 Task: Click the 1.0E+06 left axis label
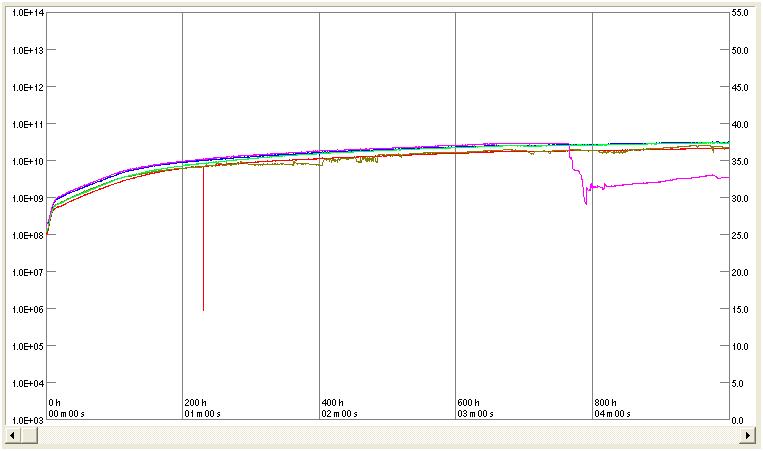[28, 309]
